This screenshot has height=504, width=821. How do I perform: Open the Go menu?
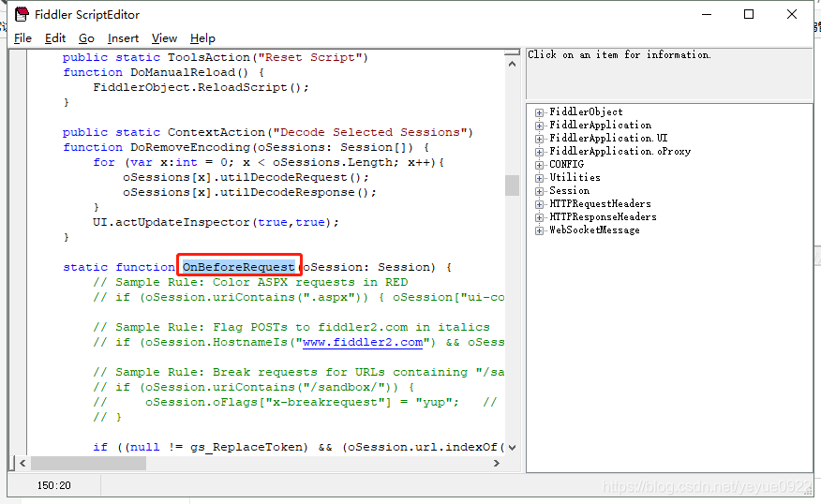86,38
